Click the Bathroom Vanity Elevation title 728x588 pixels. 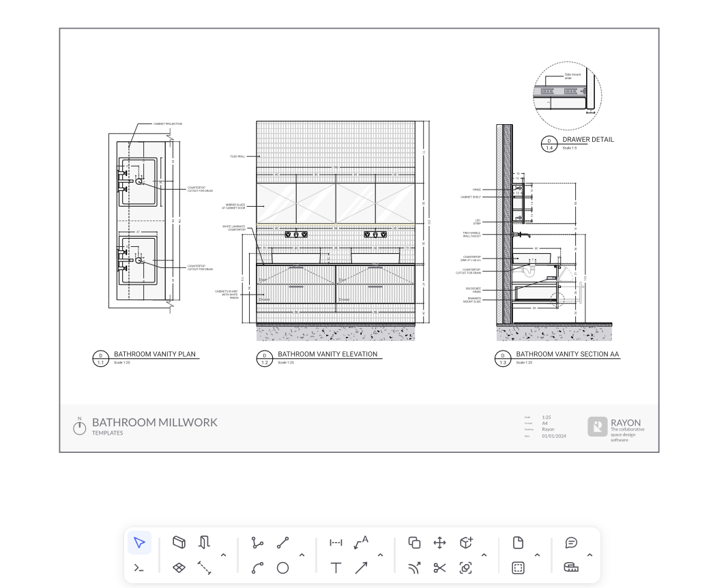click(x=327, y=354)
